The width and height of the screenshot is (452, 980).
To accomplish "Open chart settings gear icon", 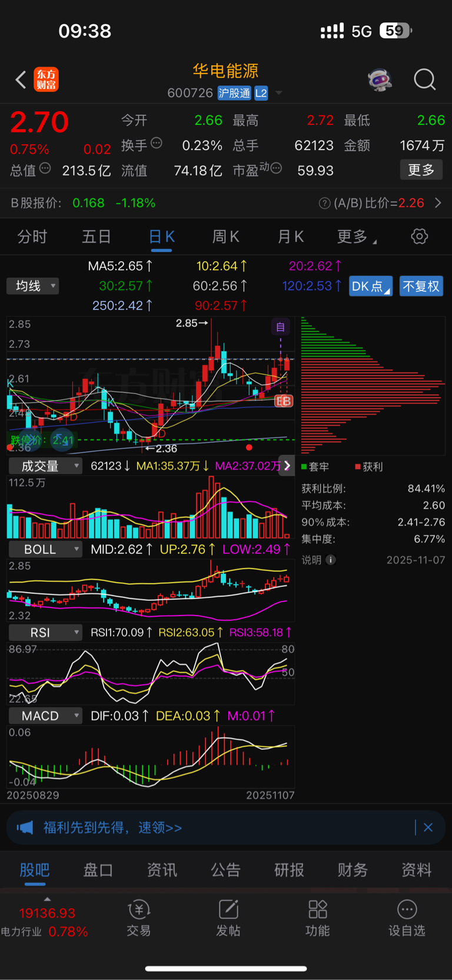I will (419, 237).
